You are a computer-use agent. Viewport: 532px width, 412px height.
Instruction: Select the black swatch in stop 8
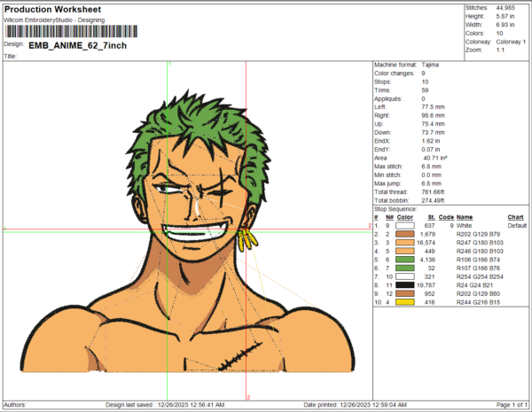point(405,286)
